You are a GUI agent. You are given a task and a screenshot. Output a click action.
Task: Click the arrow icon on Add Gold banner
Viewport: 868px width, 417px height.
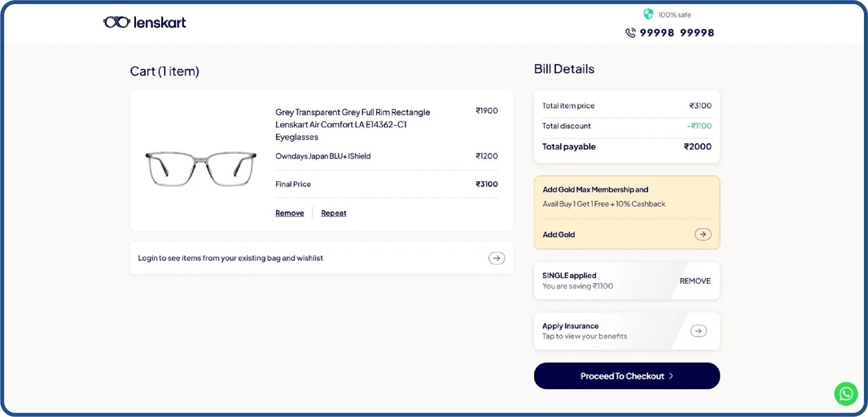[x=703, y=234]
